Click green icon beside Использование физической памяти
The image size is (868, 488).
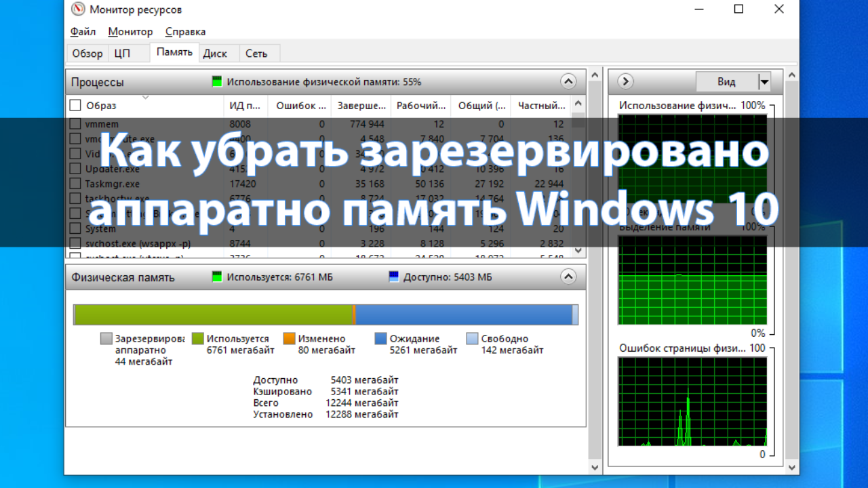coord(217,82)
